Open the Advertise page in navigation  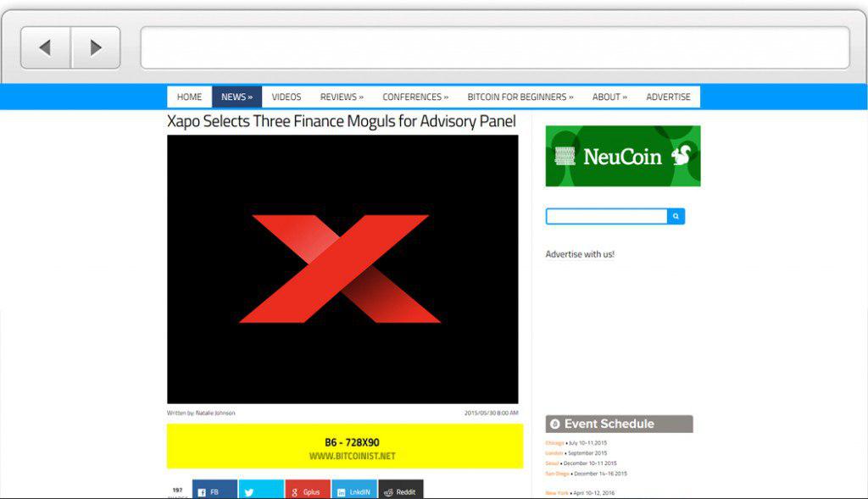[668, 97]
